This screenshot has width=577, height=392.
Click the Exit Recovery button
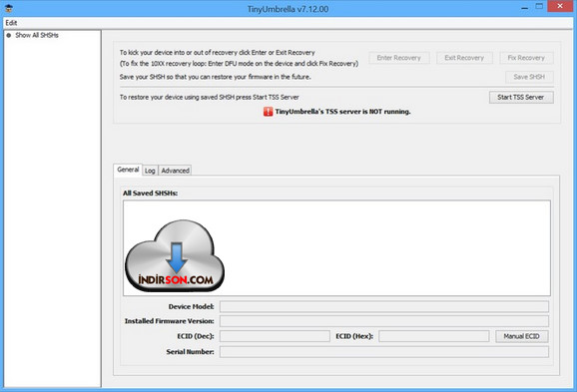pos(464,58)
